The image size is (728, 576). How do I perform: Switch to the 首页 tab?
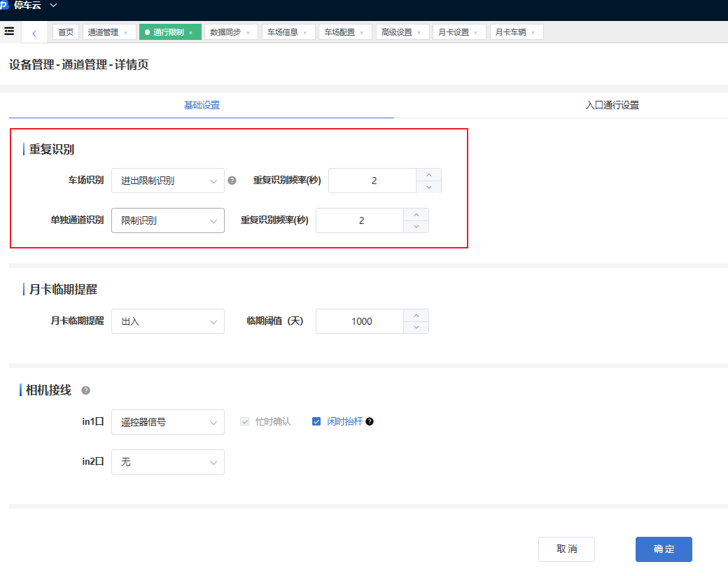click(66, 32)
